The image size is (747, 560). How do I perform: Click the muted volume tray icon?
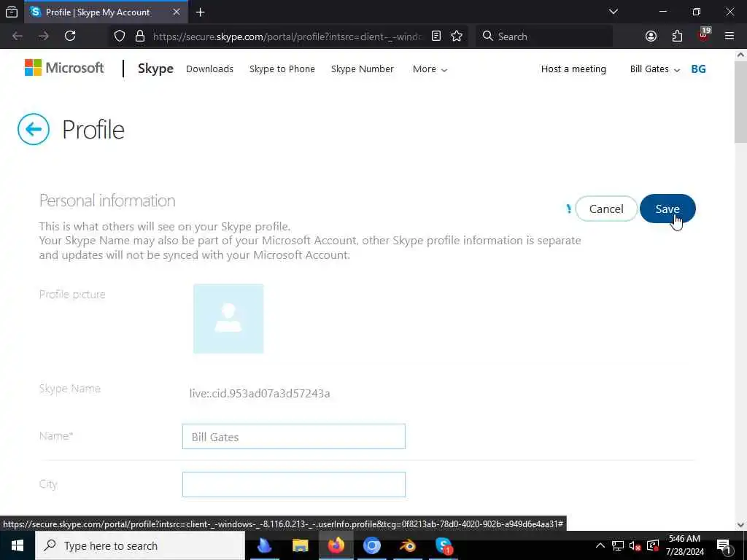coord(635,545)
